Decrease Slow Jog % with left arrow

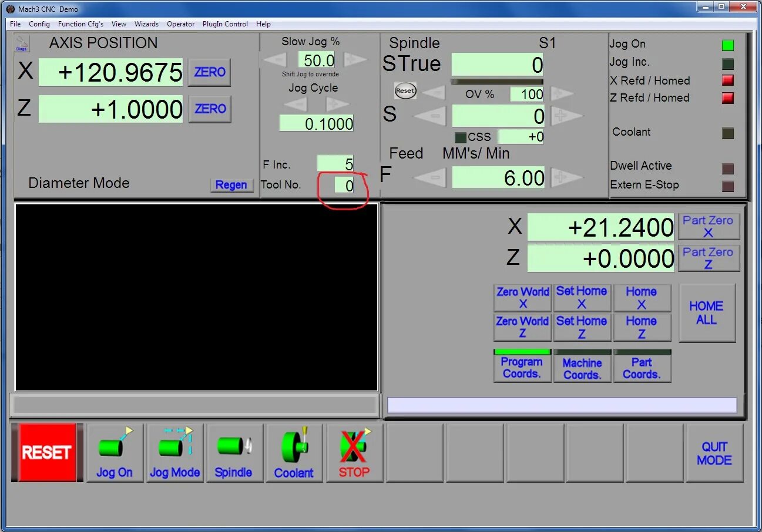274,59
